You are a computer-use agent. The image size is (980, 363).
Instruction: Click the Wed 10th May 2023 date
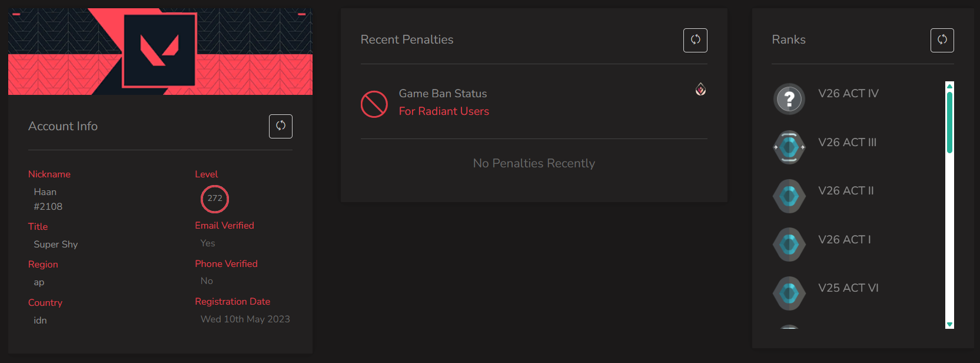tap(245, 319)
